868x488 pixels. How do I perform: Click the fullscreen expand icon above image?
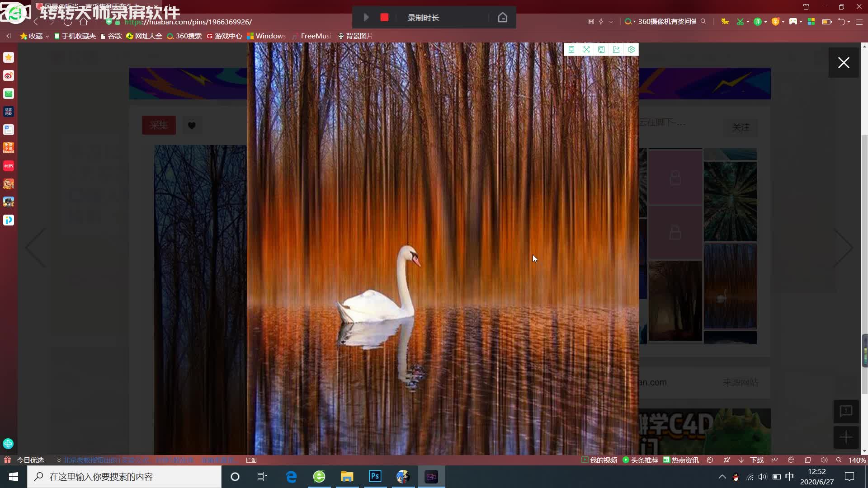(586, 50)
